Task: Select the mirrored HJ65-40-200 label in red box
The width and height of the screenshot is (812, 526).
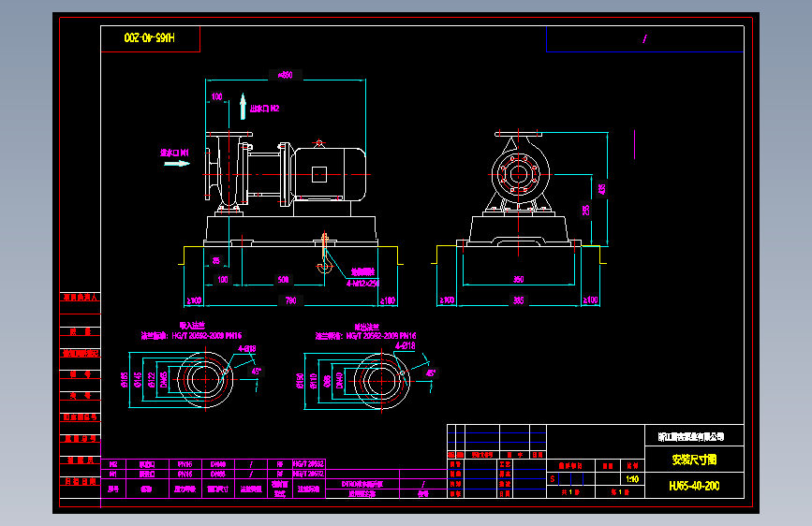Action: click(x=150, y=37)
